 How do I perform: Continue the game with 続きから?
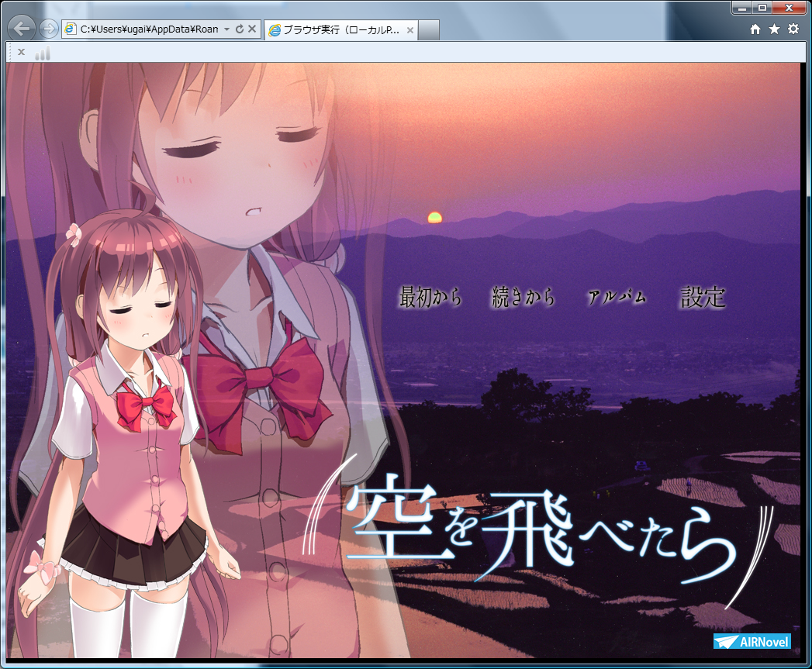click(x=523, y=297)
